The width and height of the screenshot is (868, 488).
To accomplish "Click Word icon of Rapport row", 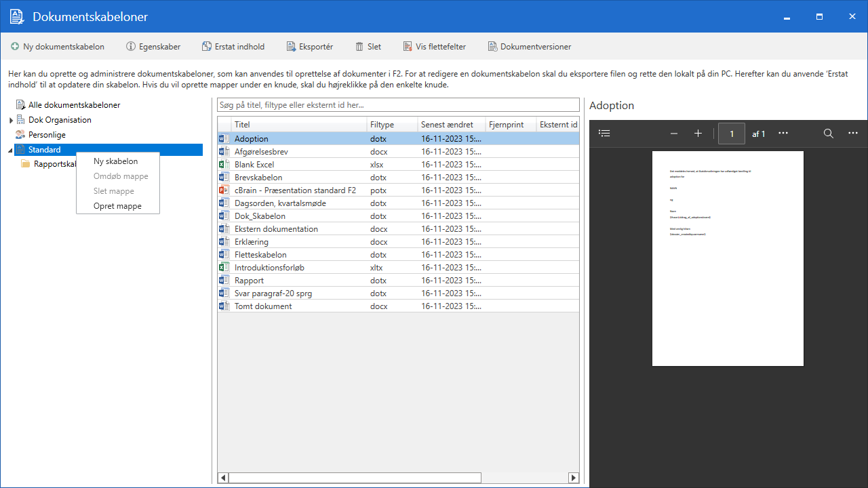I will click(x=224, y=281).
